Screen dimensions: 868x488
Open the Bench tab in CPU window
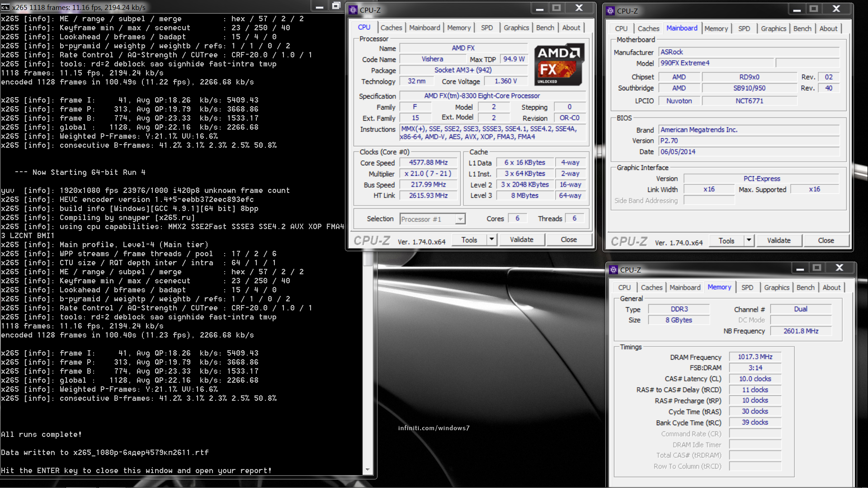545,28
